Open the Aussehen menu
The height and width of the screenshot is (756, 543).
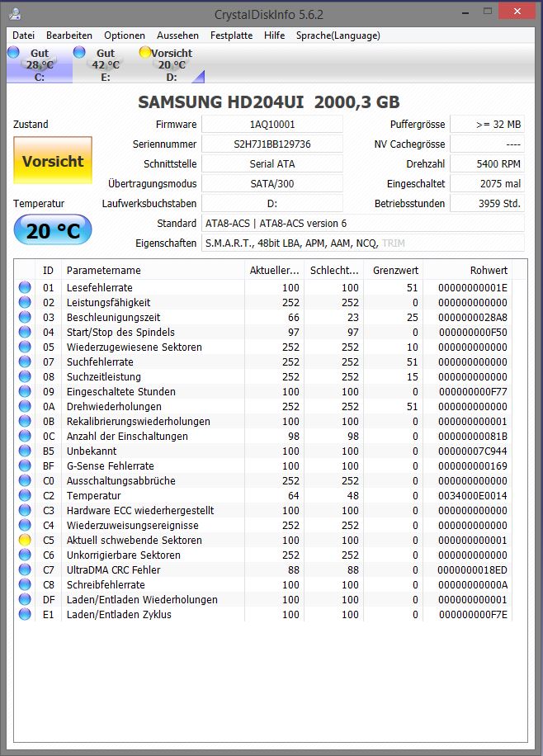[177, 35]
